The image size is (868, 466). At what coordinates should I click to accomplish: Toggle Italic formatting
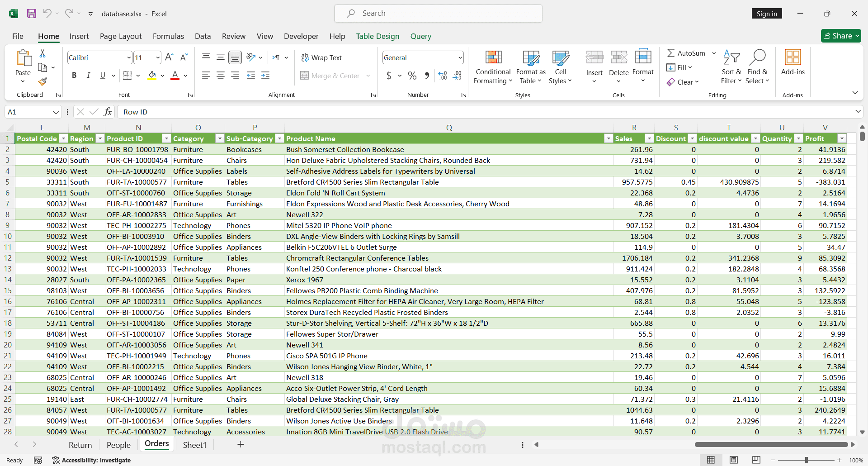[89, 76]
